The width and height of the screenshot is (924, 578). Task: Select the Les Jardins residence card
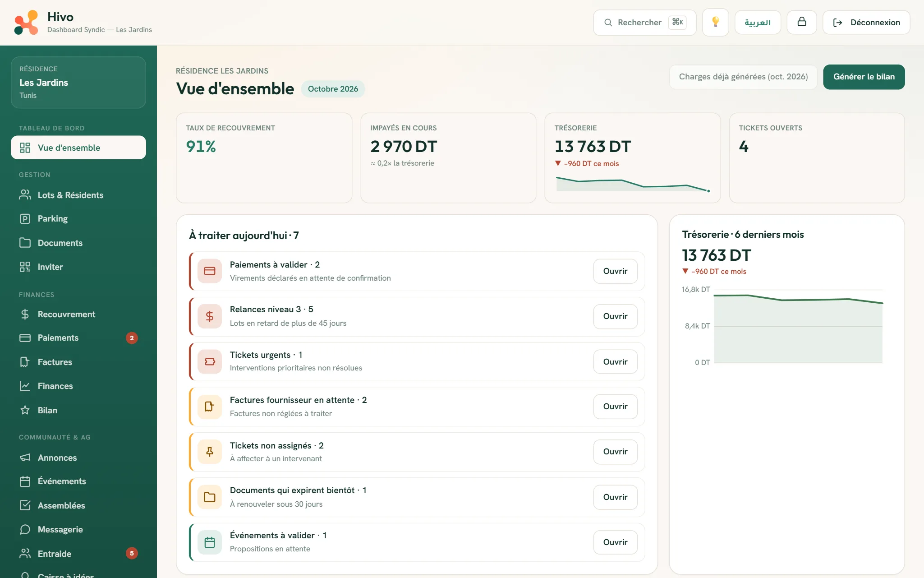78,82
